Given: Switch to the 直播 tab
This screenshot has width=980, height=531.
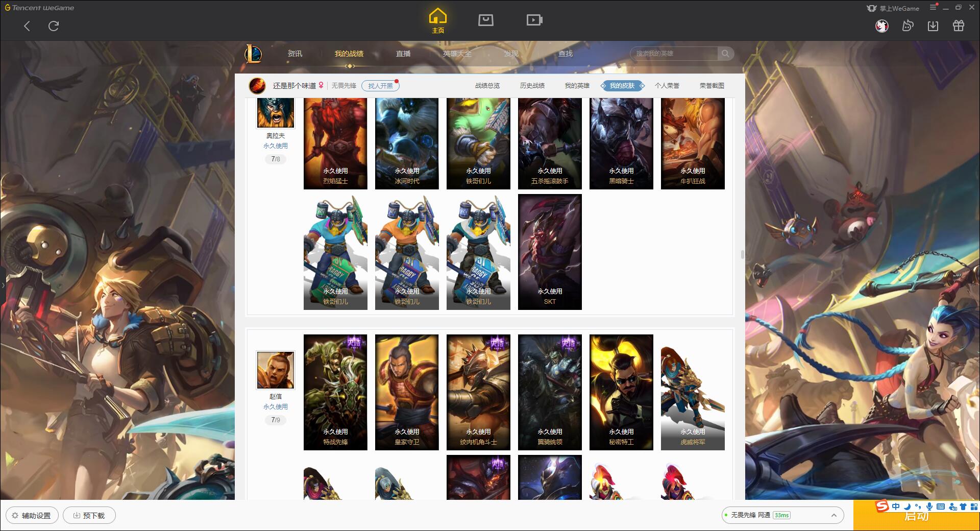Looking at the screenshot, I should coord(403,54).
